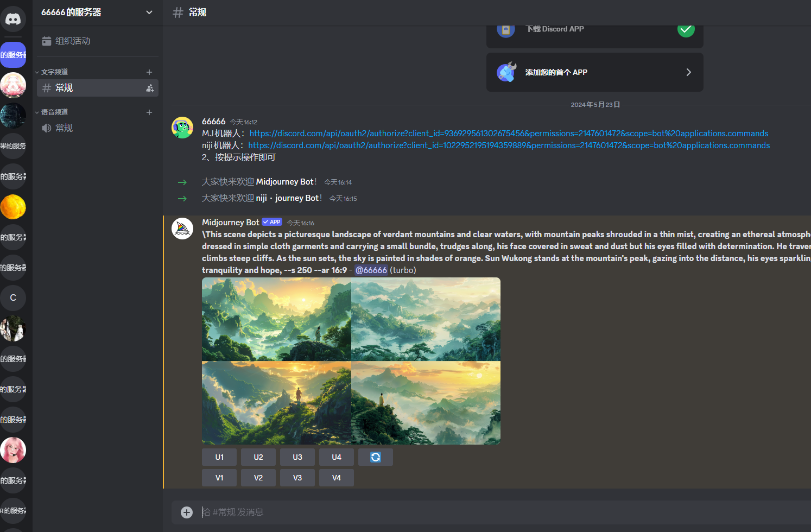Open 添加您的首个 APP card
Viewport: 811px width, 532px height.
click(595, 72)
